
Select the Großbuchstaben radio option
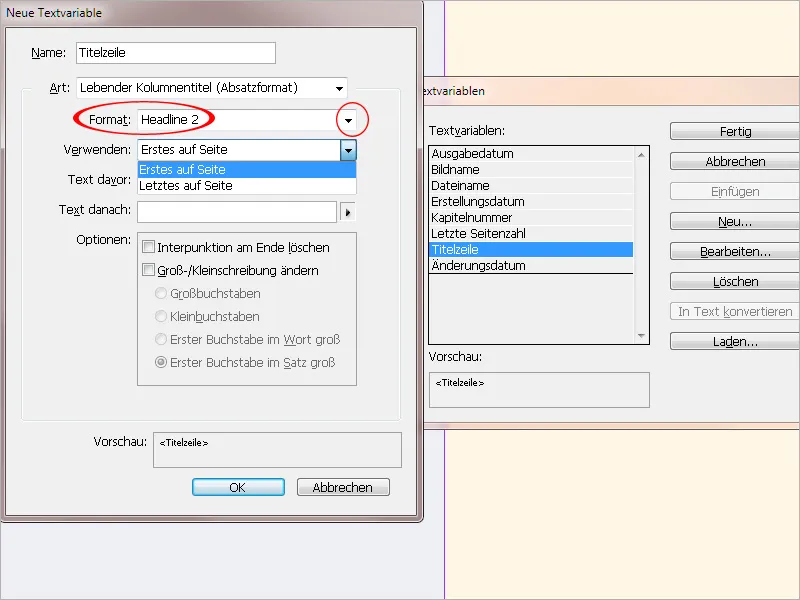click(x=163, y=291)
